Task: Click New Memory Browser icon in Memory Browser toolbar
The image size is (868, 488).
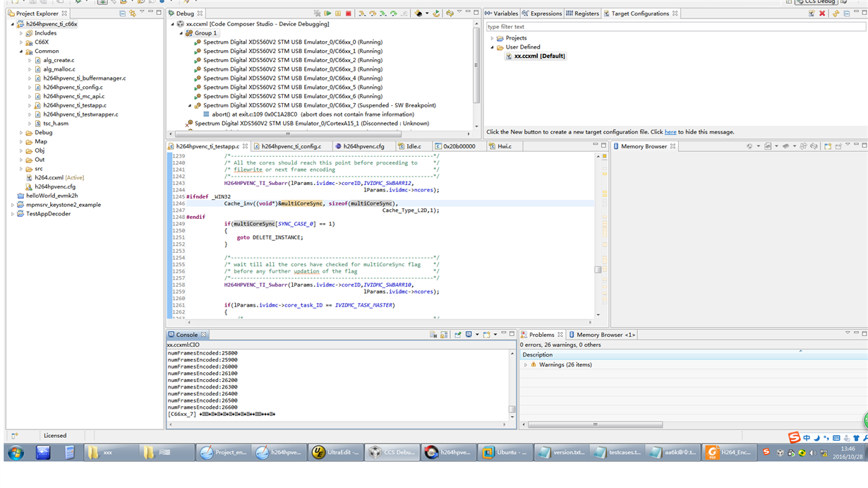Action: click(x=828, y=146)
